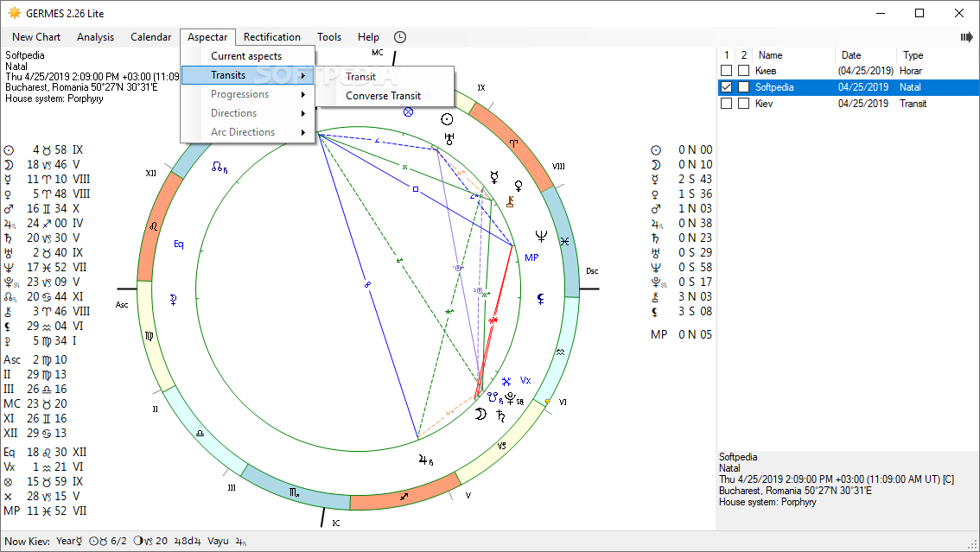The width and height of the screenshot is (980, 552).
Task: Select Converse Transit in the submenu
Action: [385, 96]
